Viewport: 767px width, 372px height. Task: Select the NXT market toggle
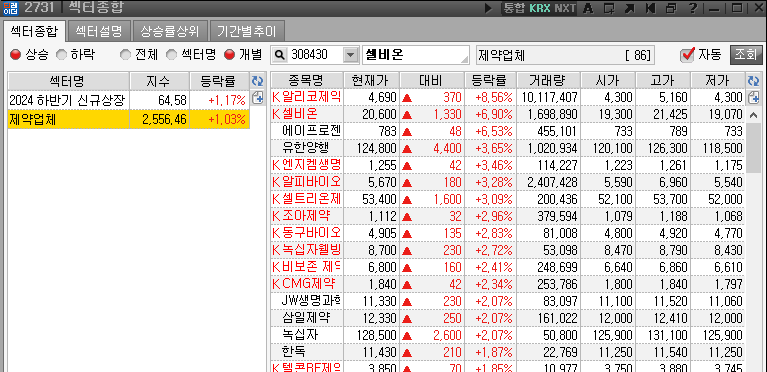[565, 8]
